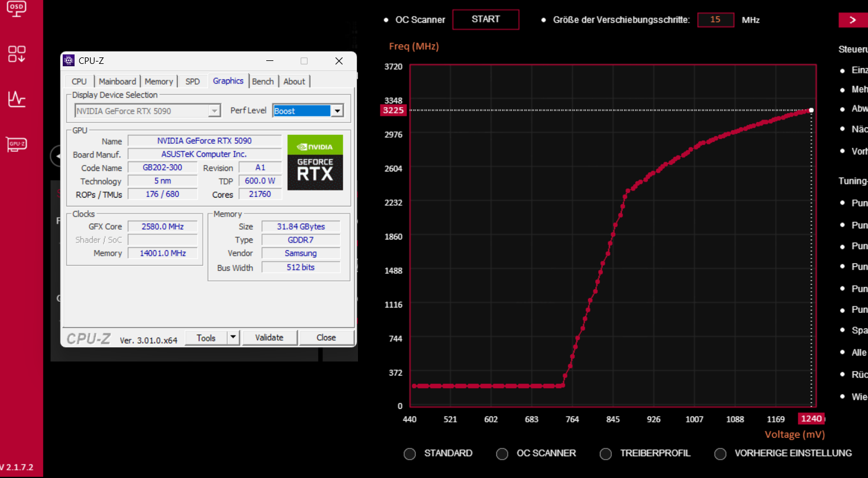The height and width of the screenshot is (478, 868).
Task: Open the Memory tab in CPU-Z
Action: coord(159,82)
